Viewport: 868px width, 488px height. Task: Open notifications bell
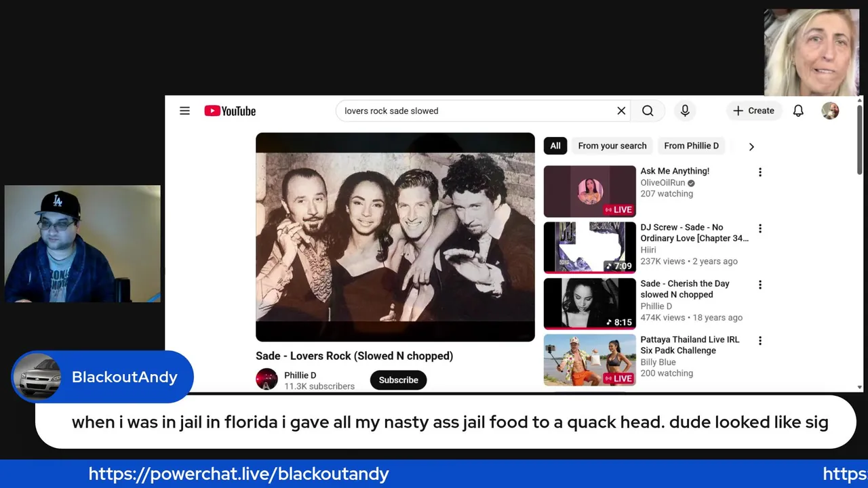(798, 110)
